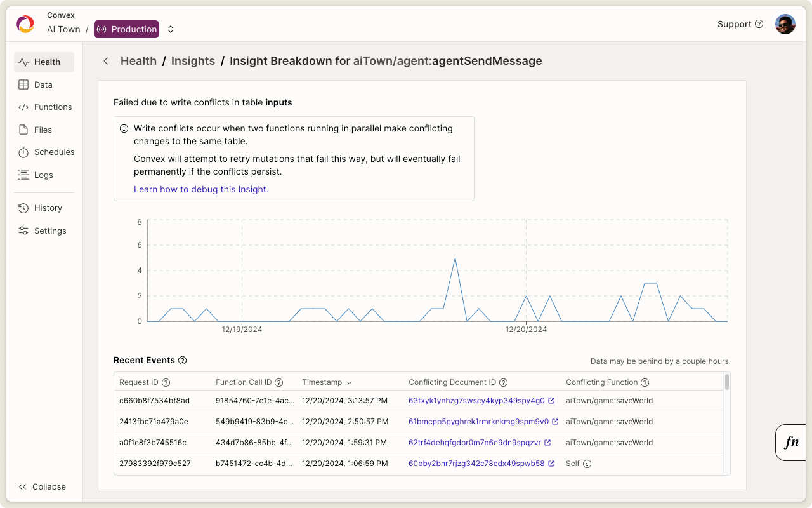
Task: Open document 60bby2bnr7rjzg342c78cdx49spwb58 link
Action: [481, 464]
